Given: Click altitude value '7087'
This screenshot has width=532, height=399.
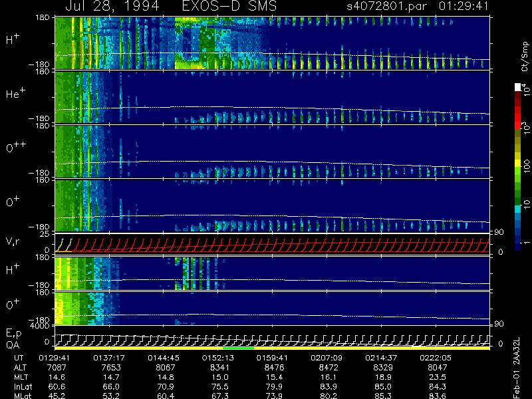Looking at the screenshot, I should click(57, 368).
